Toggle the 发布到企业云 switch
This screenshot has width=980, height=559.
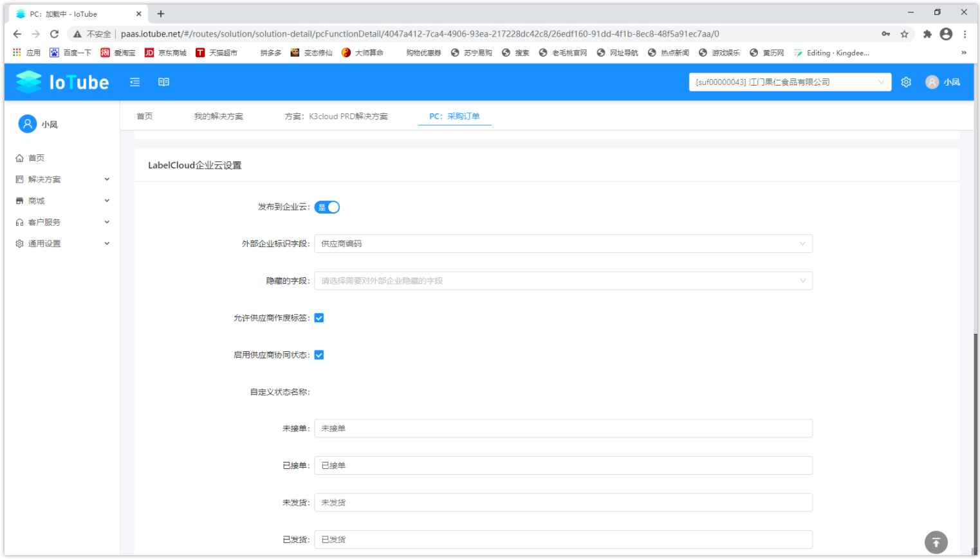(327, 207)
